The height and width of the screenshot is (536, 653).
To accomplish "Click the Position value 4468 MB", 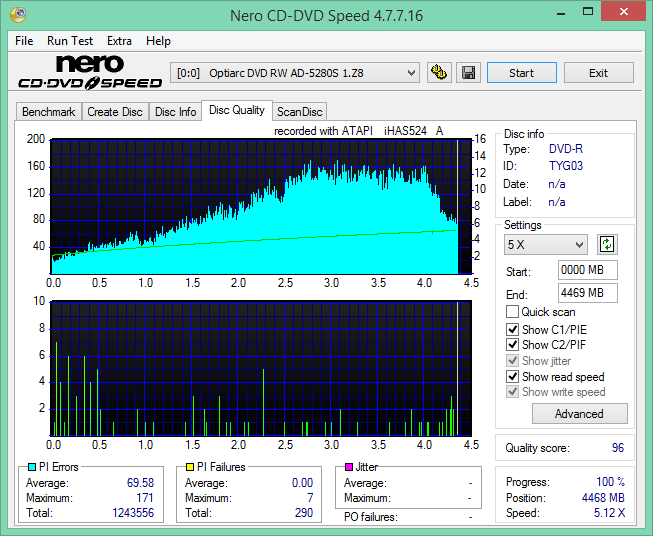I will [x=603, y=497].
